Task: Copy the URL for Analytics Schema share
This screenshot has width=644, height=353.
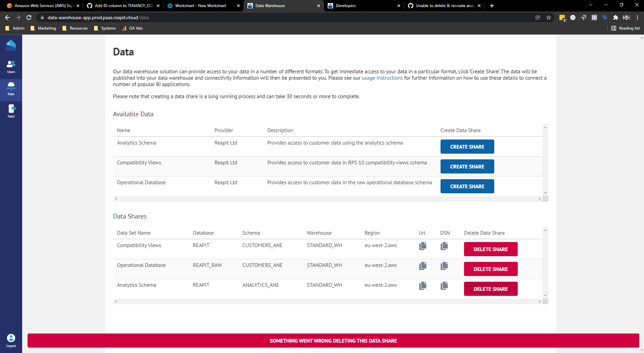Action: click(422, 286)
